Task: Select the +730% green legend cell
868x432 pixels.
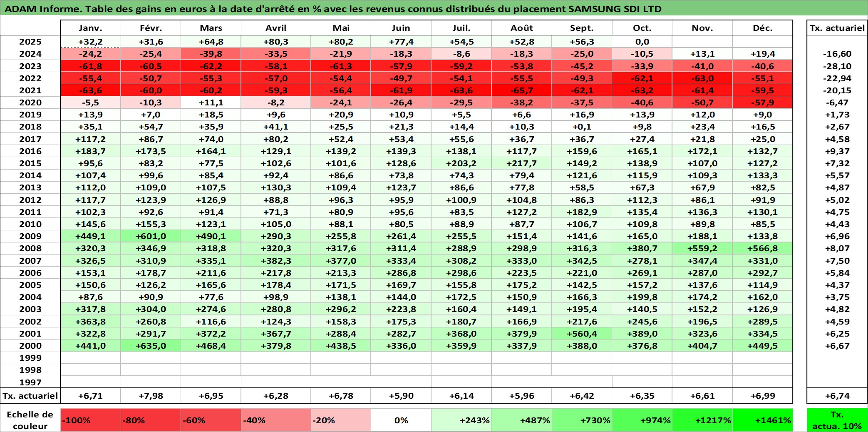Action: (x=582, y=420)
